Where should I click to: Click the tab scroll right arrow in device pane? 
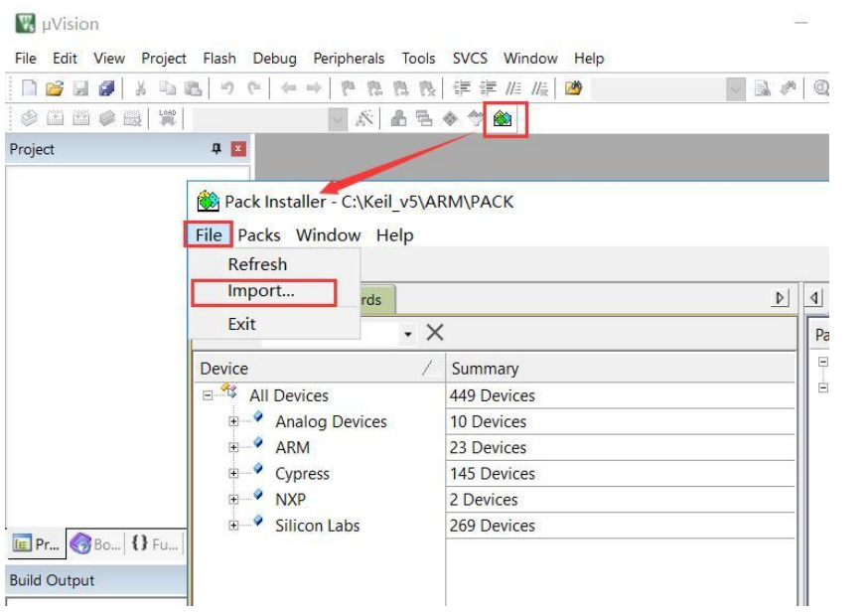(x=780, y=298)
